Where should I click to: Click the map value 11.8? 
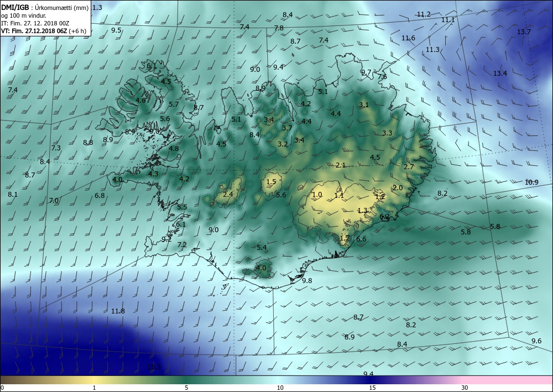118,311
